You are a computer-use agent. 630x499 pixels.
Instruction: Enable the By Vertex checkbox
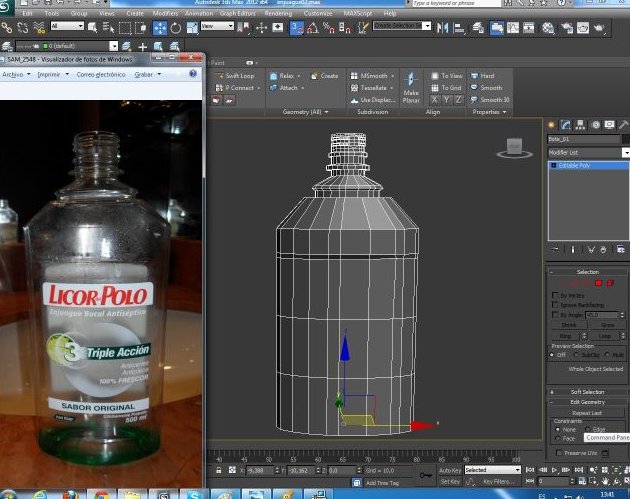(555, 295)
